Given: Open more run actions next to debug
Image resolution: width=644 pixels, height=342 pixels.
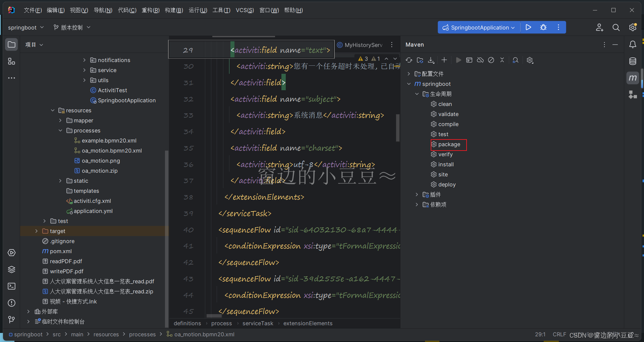Looking at the screenshot, I should [x=558, y=27].
